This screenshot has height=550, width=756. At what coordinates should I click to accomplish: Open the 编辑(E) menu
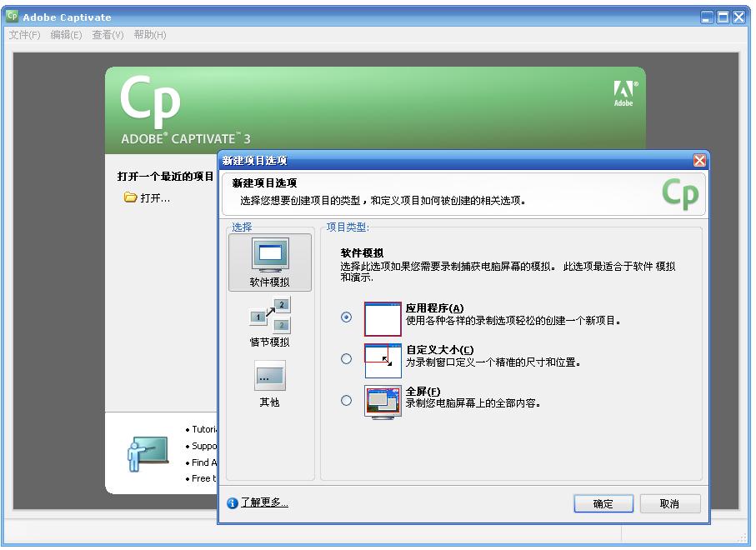[x=66, y=35]
